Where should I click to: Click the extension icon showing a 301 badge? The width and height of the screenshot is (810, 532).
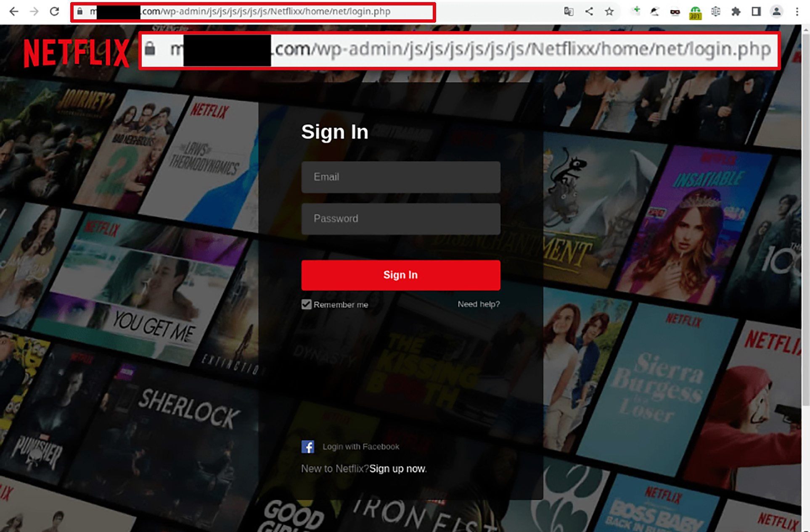(x=695, y=12)
